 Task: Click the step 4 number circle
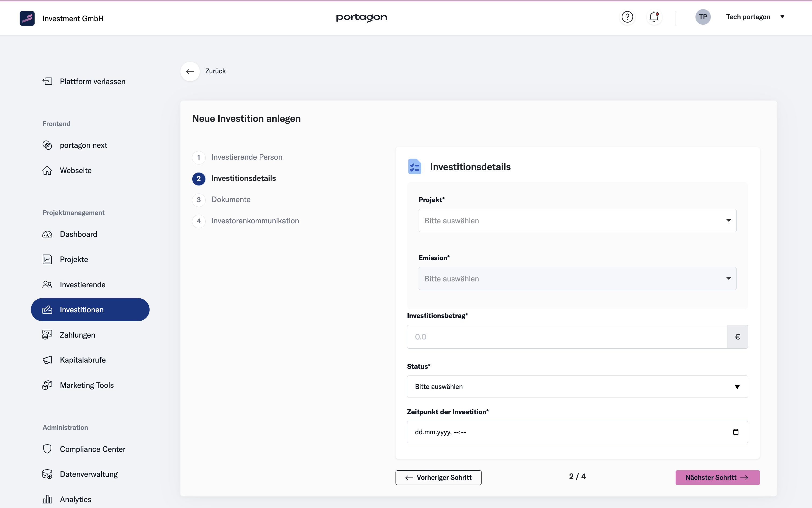199,221
